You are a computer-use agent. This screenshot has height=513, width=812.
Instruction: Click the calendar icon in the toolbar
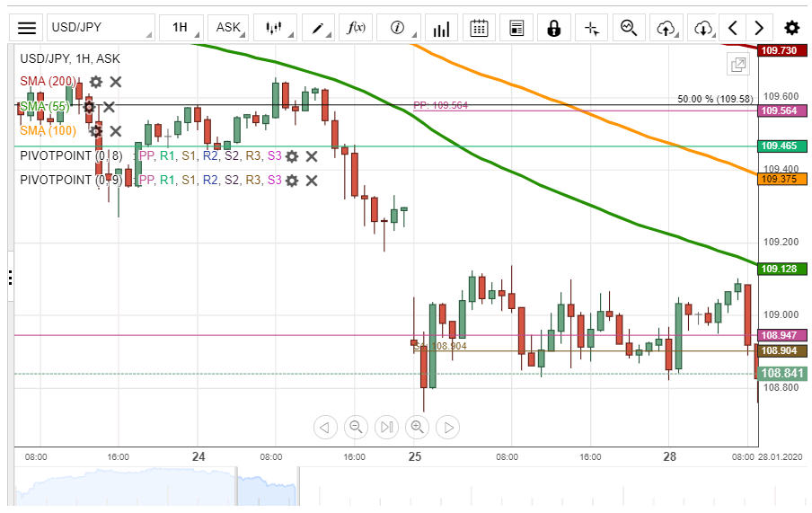click(479, 28)
